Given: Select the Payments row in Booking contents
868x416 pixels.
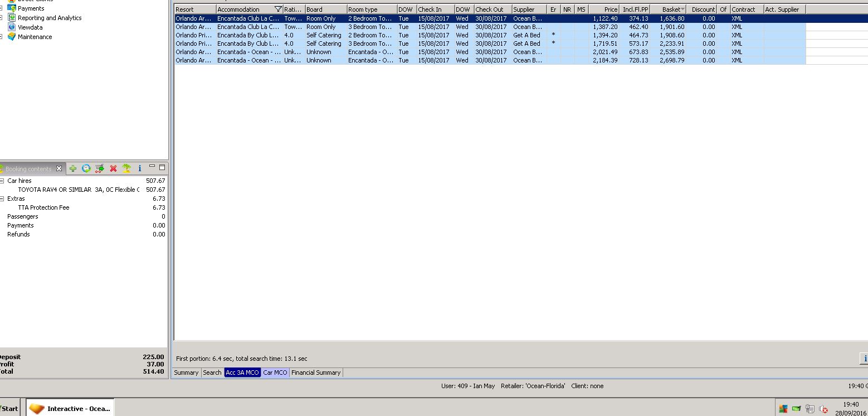Looking at the screenshot, I should [84, 225].
